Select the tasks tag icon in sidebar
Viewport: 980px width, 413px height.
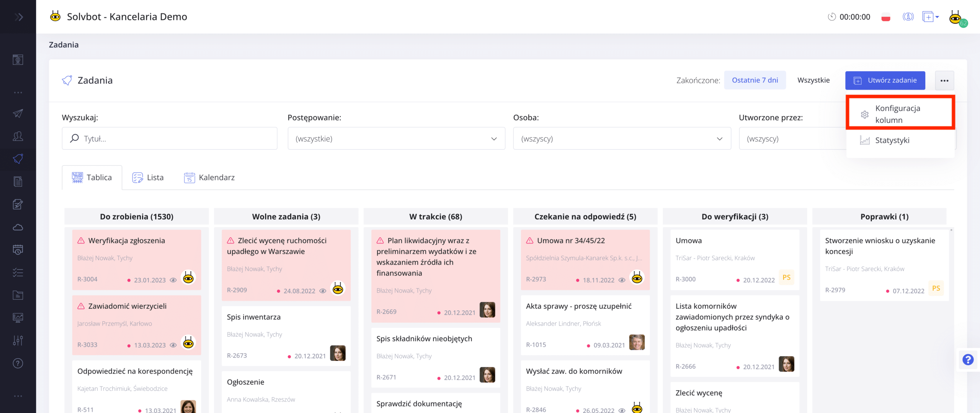point(18,159)
